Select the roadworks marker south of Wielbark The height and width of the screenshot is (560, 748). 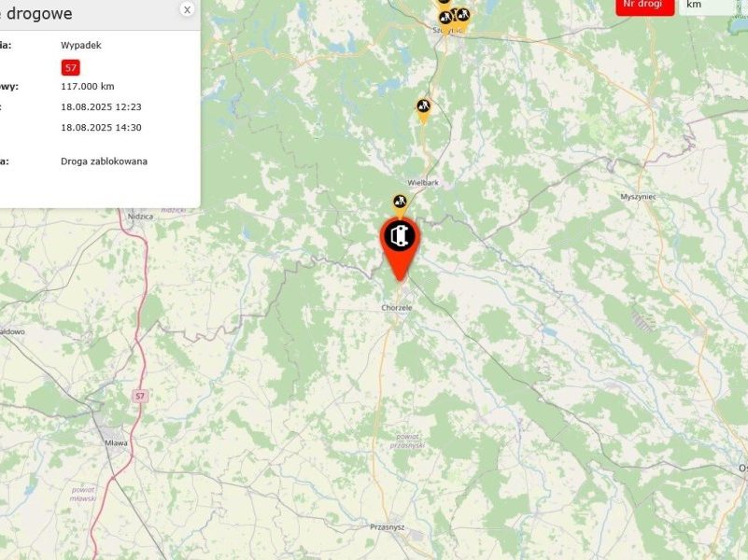click(400, 205)
